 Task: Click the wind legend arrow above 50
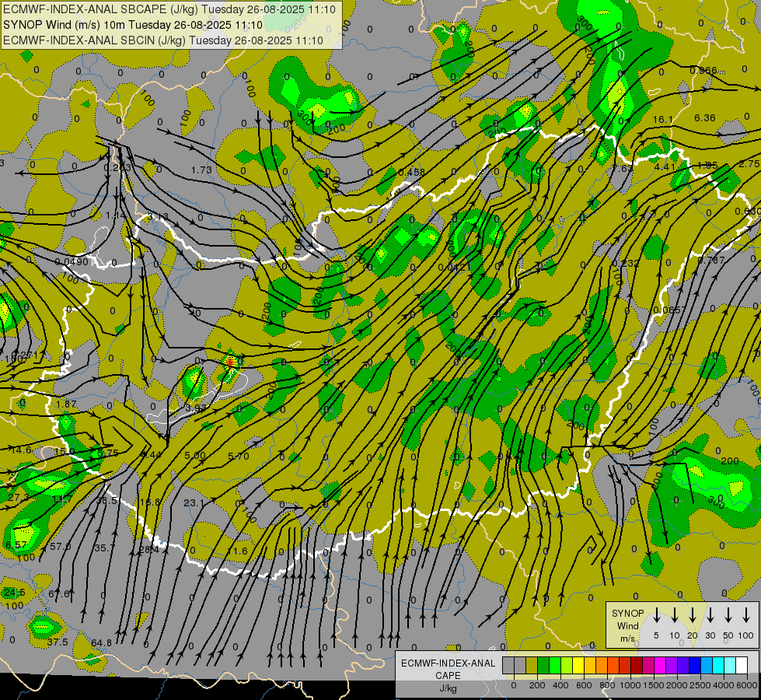pyautogui.click(x=728, y=616)
